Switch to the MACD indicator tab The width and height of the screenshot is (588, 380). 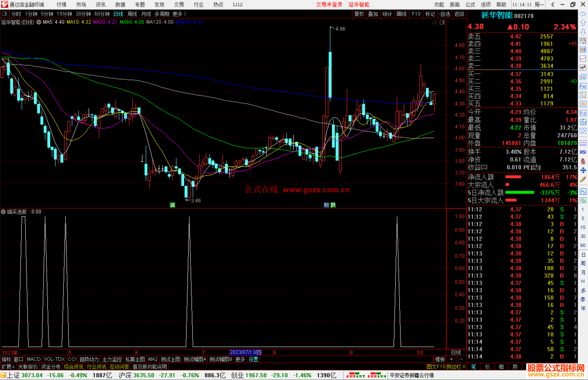(x=33, y=359)
